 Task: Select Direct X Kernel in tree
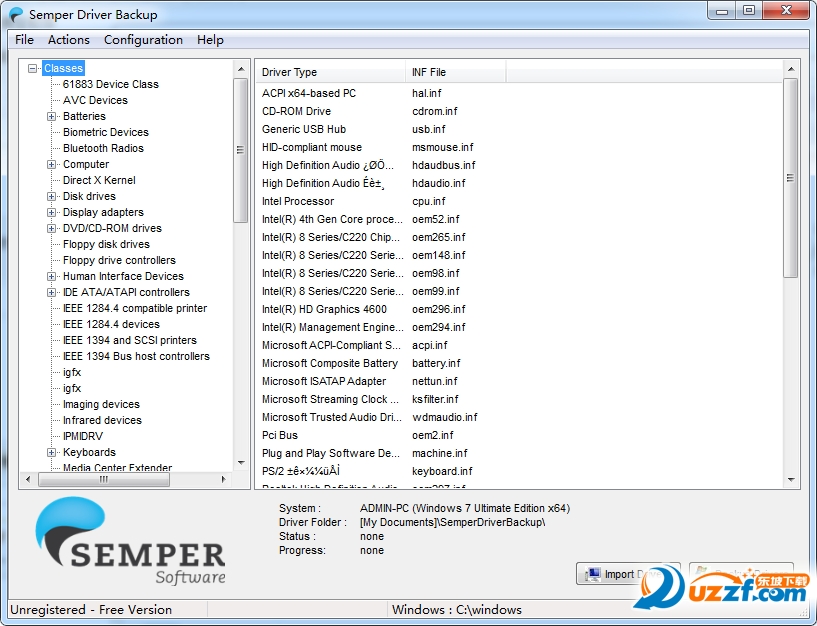[99, 180]
